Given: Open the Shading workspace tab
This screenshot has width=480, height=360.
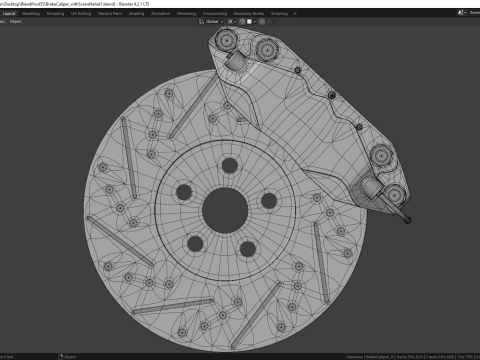Looking at the screenshot, I should (x=137, y=14).
